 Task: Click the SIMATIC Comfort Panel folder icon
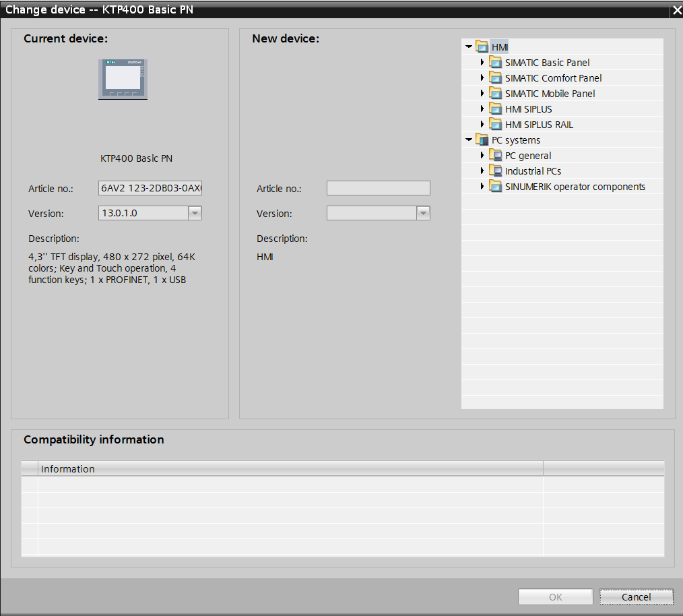point(495,78)
